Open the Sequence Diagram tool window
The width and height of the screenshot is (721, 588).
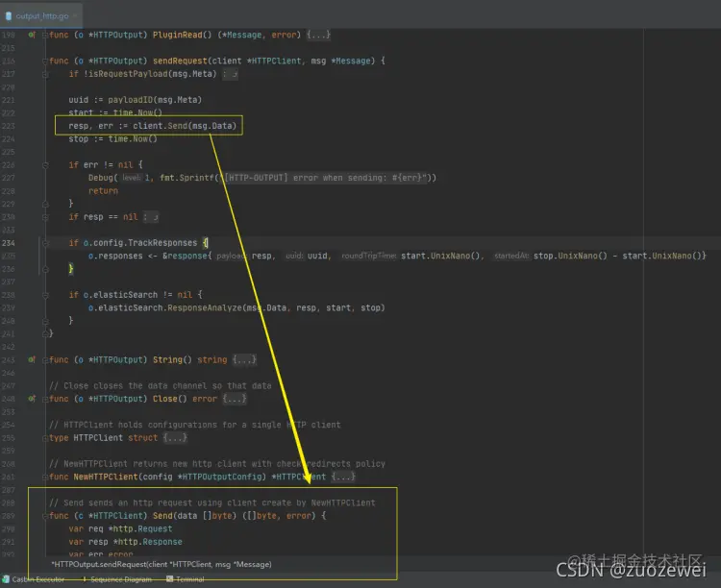121,579
